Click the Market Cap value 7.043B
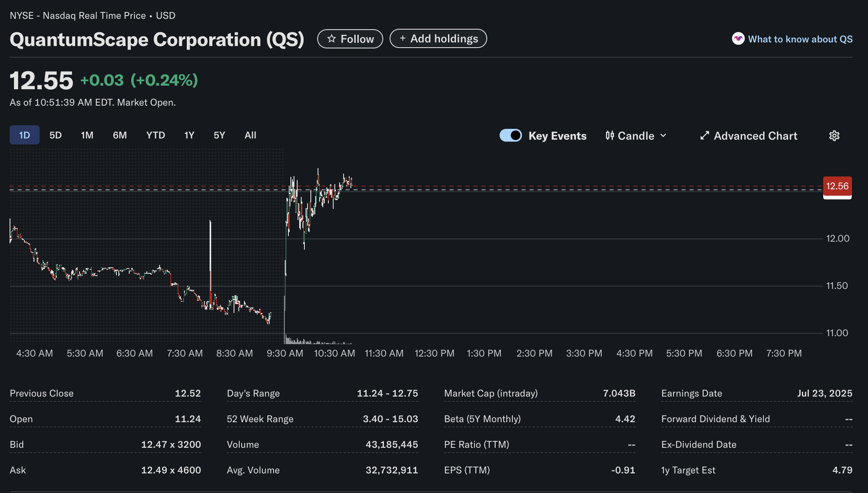Image resolution: width=868 pixels, height=493 pixels. (x=619, y=393)
